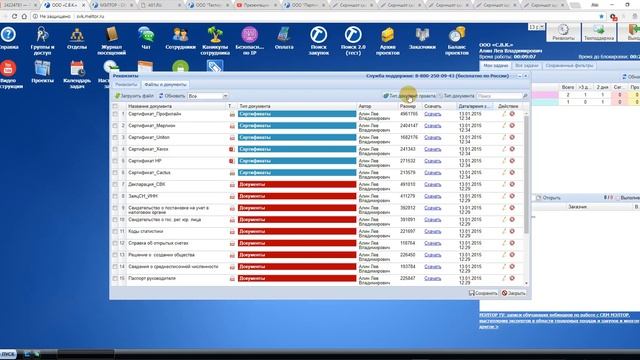The height and width of the screenshot is (360, 640).
Task: Check the box for Сертификат_Xerox
Action: tap(115, 149)
